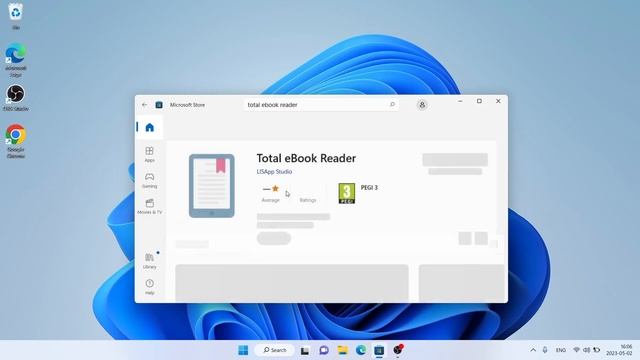Focus the Store search box
Image resolution: width=640 pixels, height=360 pixels.
(x=321, y=105)
